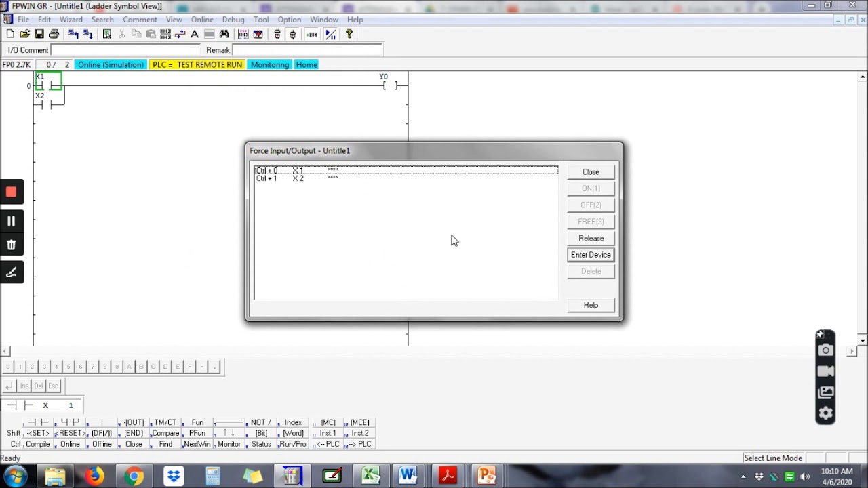Image resolution: width=868 pixels, height=488 pixels.
Task: Click the Remark input field
Action: (308, 50)
